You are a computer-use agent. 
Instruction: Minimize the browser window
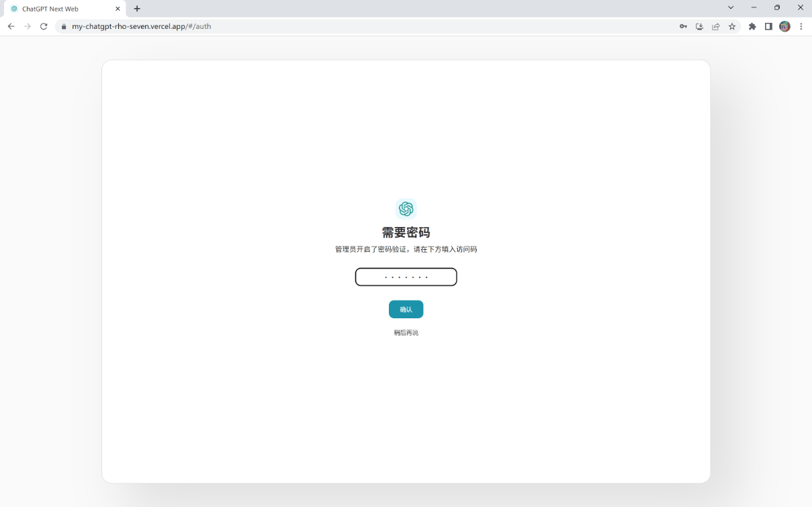coord(754,8)
